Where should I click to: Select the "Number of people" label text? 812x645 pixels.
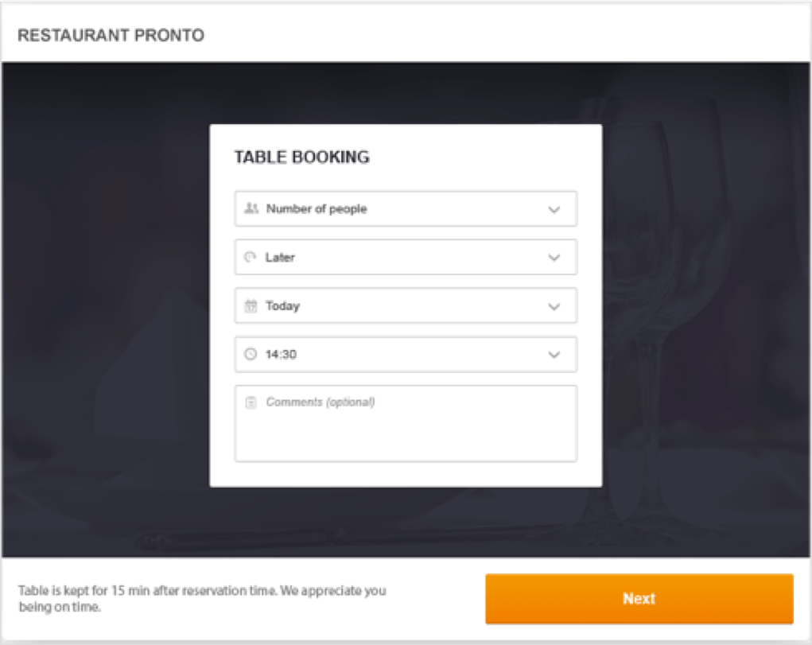317,209
